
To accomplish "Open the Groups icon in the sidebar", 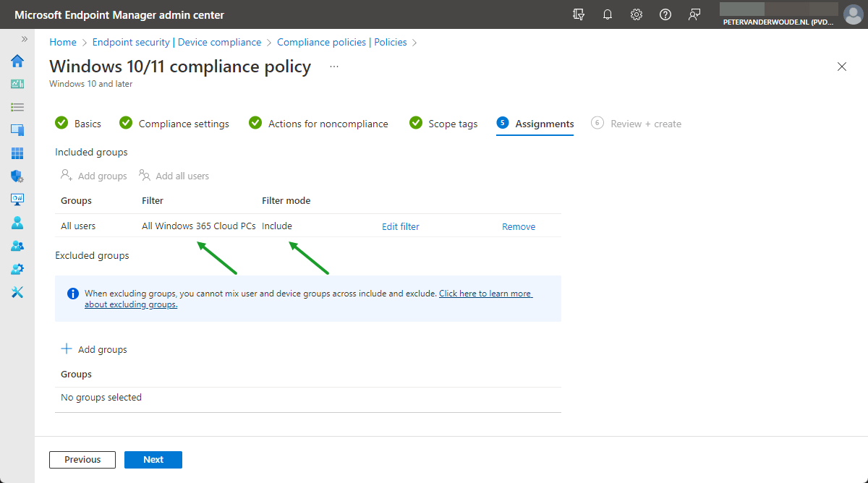I will [17, 246].
